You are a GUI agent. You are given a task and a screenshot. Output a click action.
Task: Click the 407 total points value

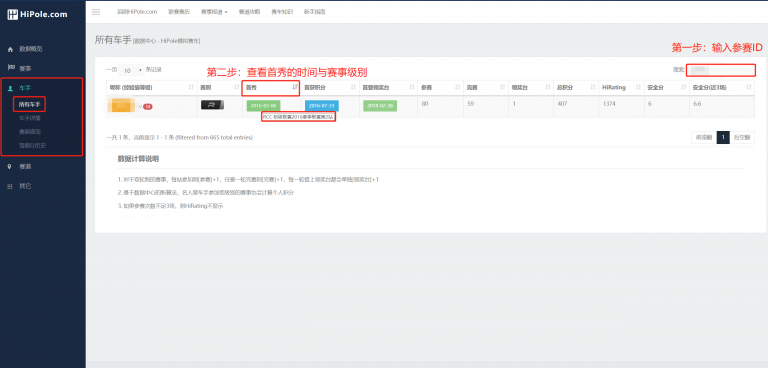(x=562, y=103)
